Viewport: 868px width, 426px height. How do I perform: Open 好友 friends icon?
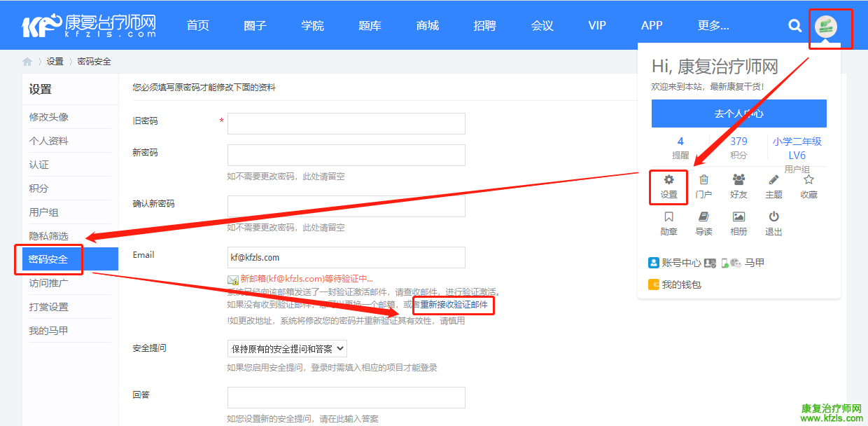tap(738, 180)
